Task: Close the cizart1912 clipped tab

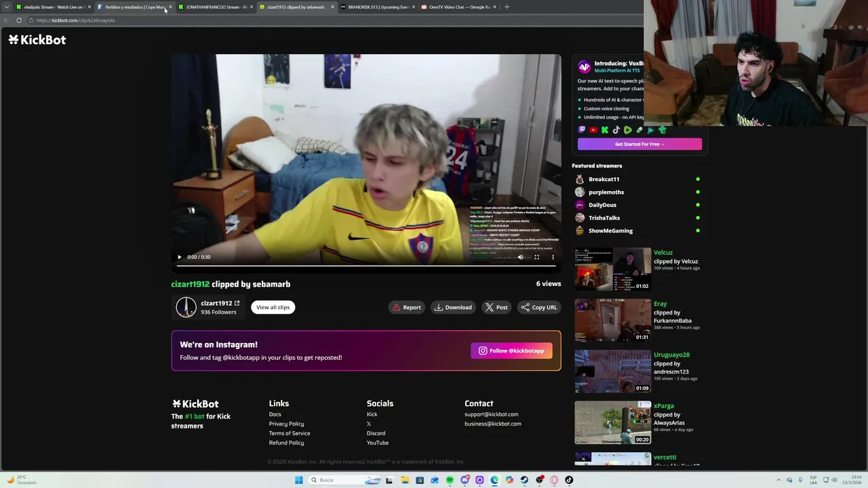Action: click(332, 7)
